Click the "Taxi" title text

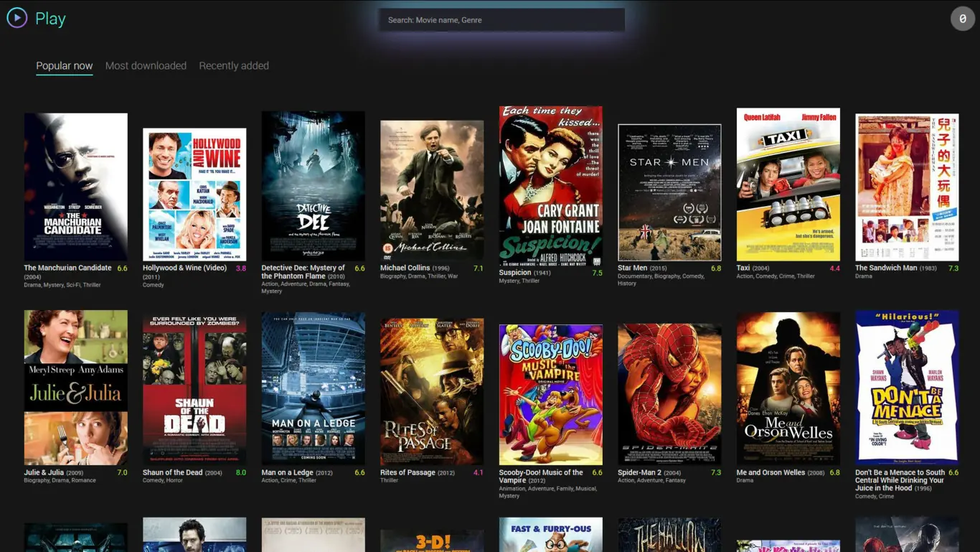(x=743, y=268)
